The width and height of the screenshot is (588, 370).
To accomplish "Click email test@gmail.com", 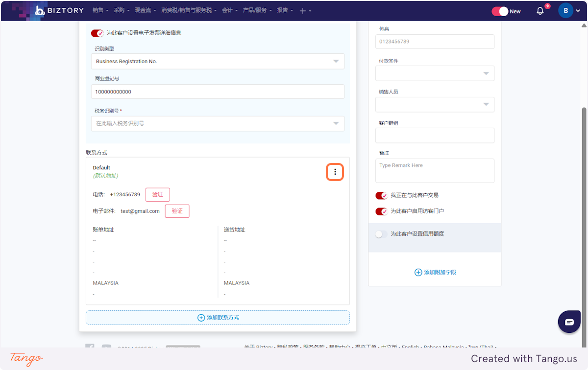I will click(x=140, y=211).
